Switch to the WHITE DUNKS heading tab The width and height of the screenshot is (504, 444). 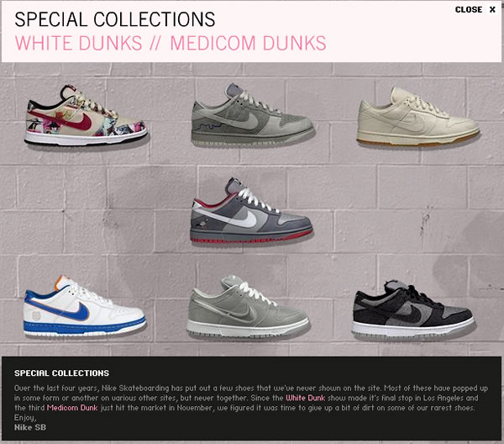(78, 43)
